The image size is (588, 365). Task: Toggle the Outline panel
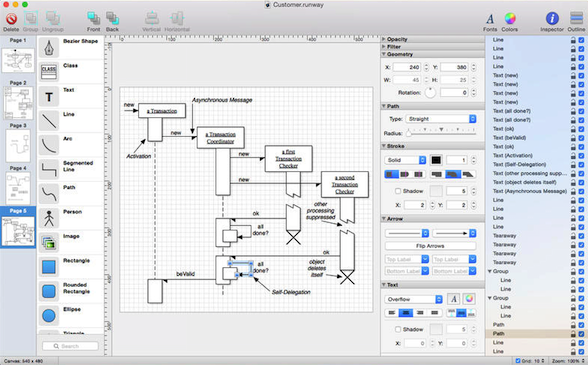tap(576, 18)
